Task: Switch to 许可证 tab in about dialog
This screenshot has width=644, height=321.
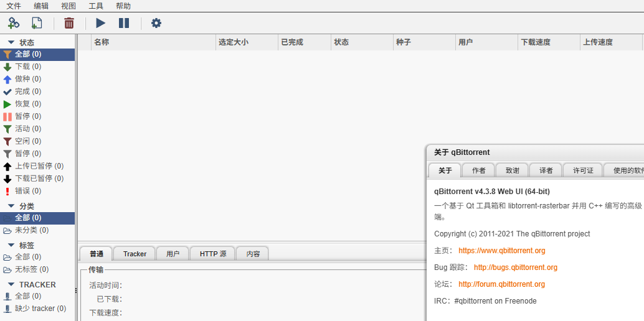Action: (x=583, y=170)
